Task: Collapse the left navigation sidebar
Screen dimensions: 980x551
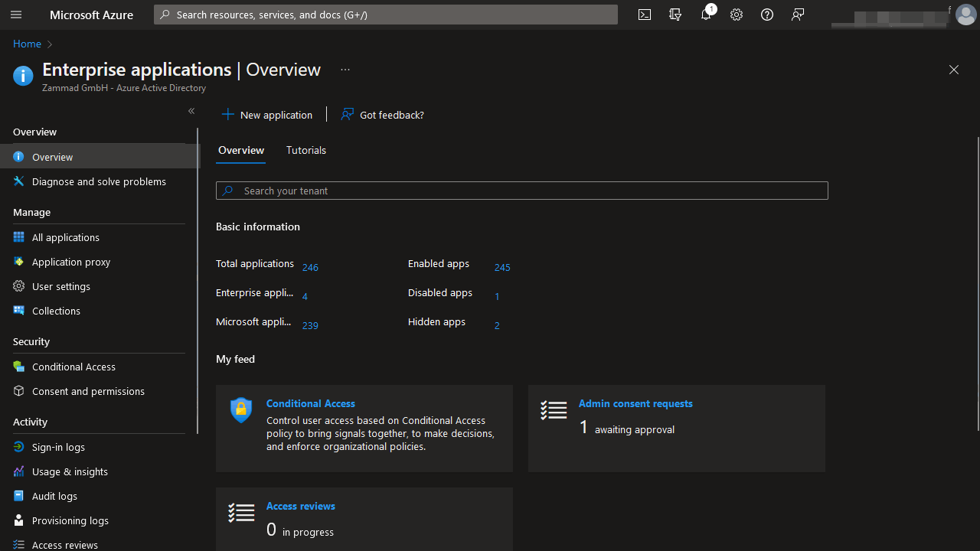Action: tap(191, 111)
